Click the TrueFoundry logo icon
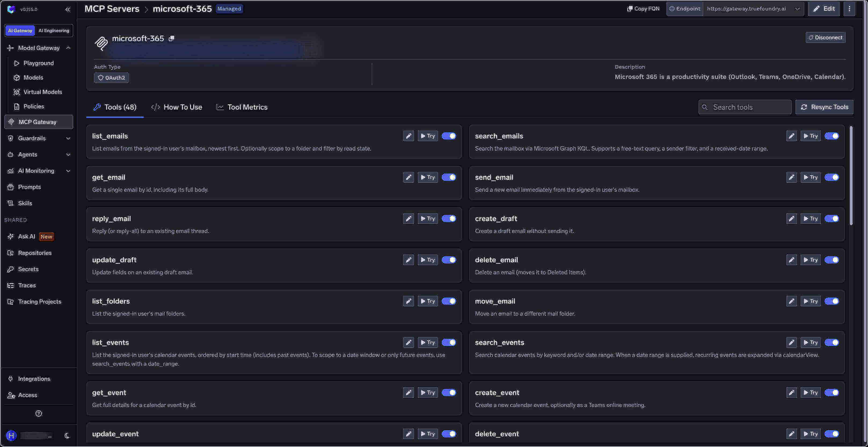The image size is (868, 447). pyautogui.click(x=11, y=9)
